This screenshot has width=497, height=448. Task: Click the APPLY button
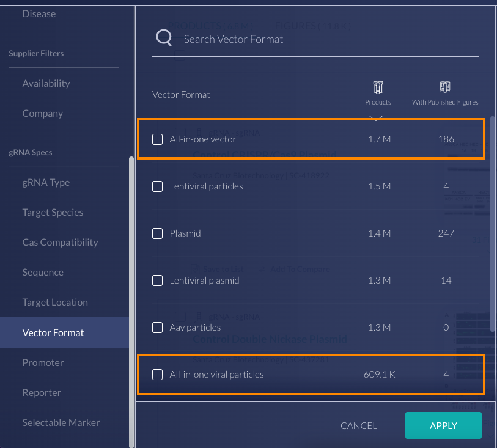pos(443,425)
